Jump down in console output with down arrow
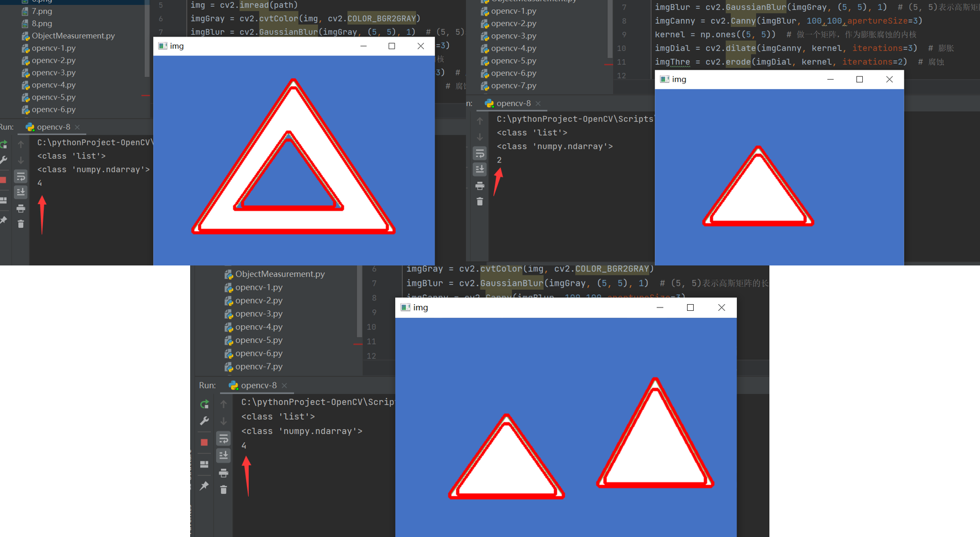The width and height of the screenshot is (980, 537). tap(223, 422)
